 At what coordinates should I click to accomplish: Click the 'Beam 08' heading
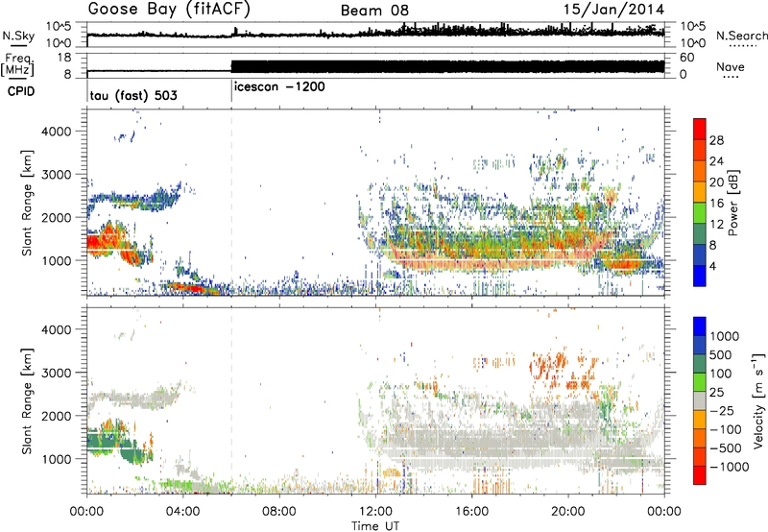coord(374,11)
